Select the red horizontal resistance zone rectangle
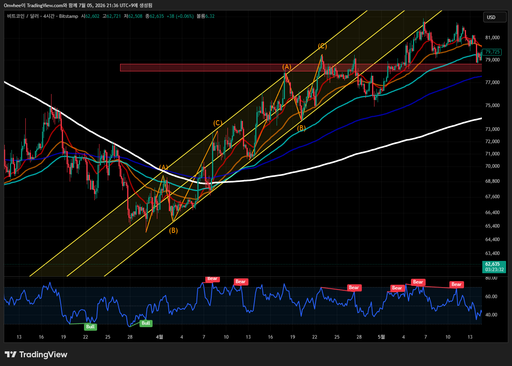 click(301, 68)
